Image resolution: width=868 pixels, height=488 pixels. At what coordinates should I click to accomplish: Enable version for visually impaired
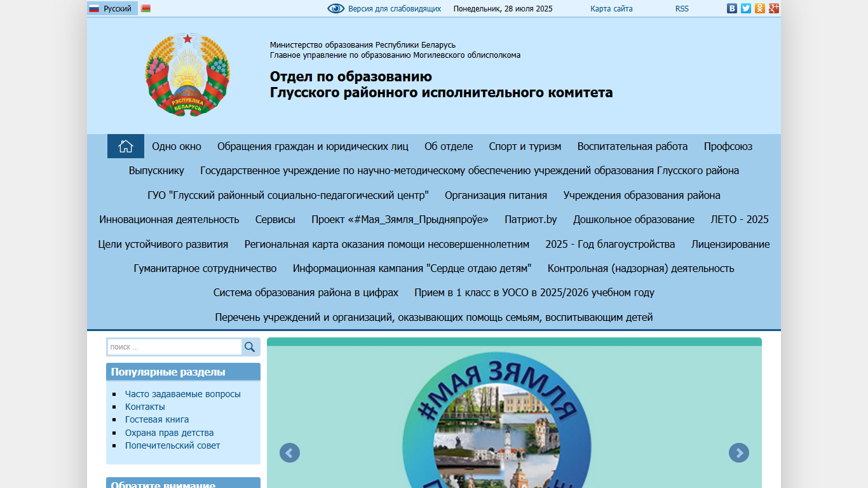click(384, 9)
